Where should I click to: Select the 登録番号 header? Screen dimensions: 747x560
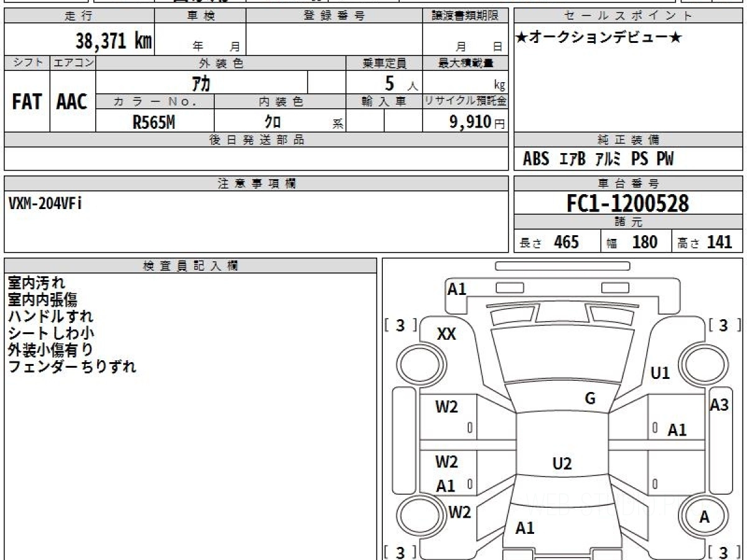pos(334,16)
